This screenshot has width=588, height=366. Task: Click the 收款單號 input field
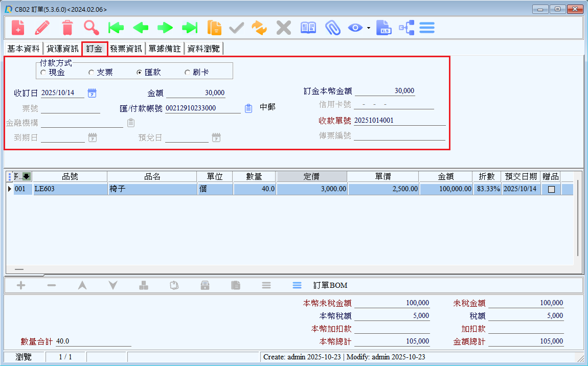coord(399,121)
